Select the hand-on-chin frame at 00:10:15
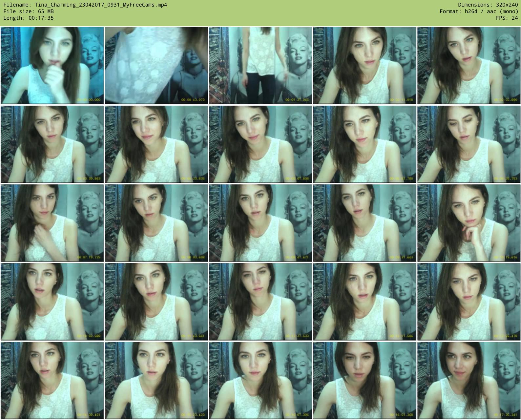This screenshot has height=420, width=521. coord(469,223)
